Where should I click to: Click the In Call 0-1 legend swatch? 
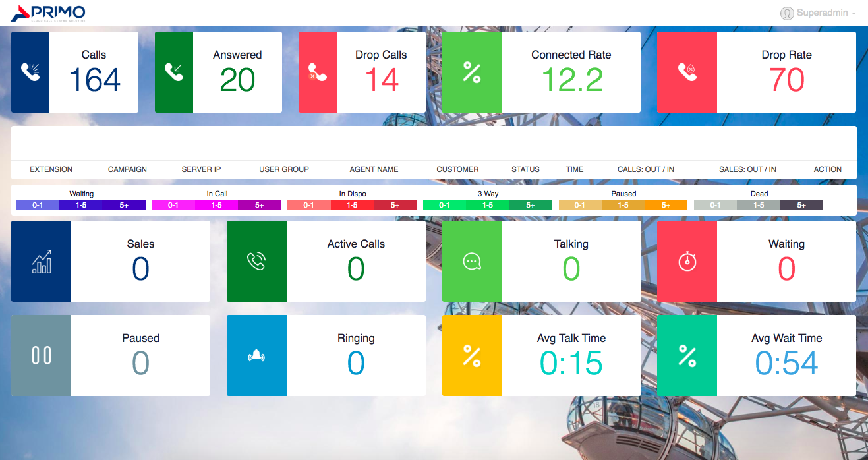[173, 205]
